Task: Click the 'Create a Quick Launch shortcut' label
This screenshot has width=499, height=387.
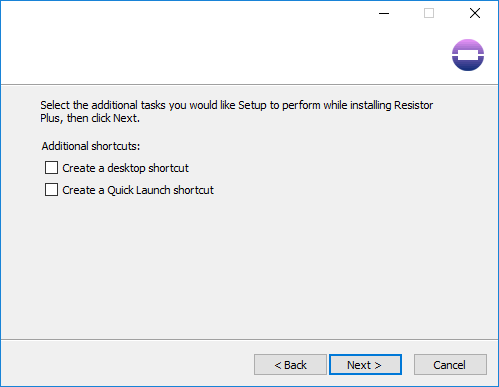Action: [x=138, y=190]
